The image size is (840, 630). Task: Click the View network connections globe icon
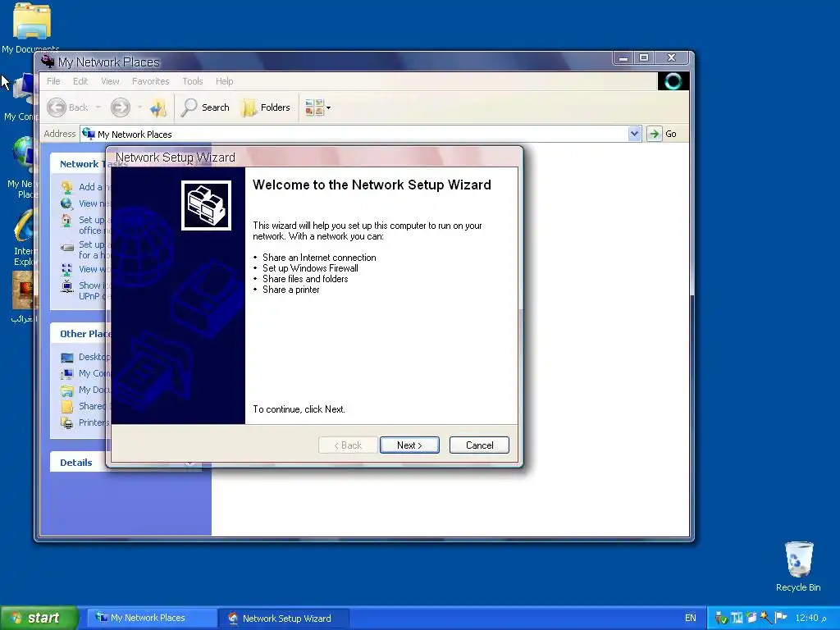pos(67,203)
